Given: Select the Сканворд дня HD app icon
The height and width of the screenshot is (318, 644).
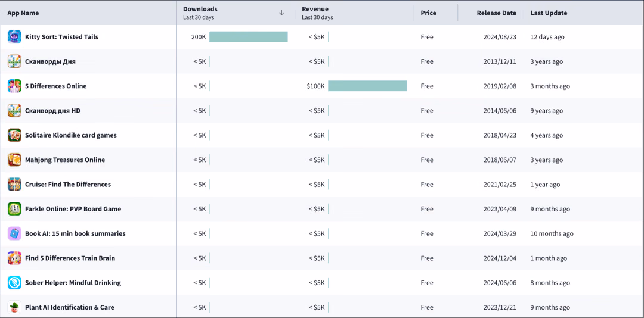Looking at the screenshot, I should [x=14, y=111].
